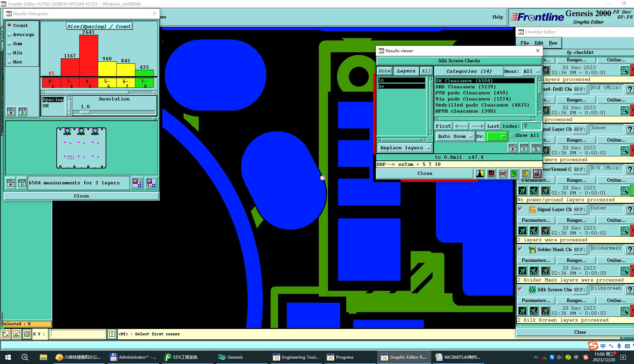Click the red 4-5 histogram bar

point(89,55)
